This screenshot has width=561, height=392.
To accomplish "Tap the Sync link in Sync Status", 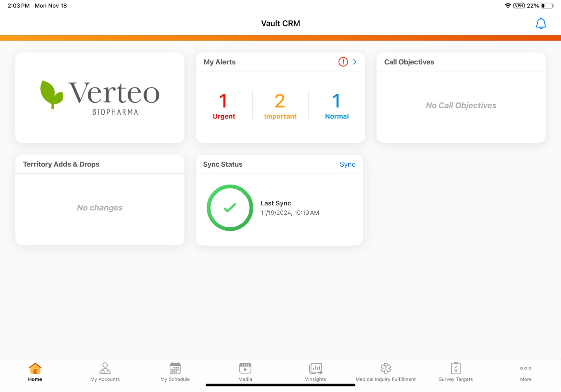I will point(347,164).
